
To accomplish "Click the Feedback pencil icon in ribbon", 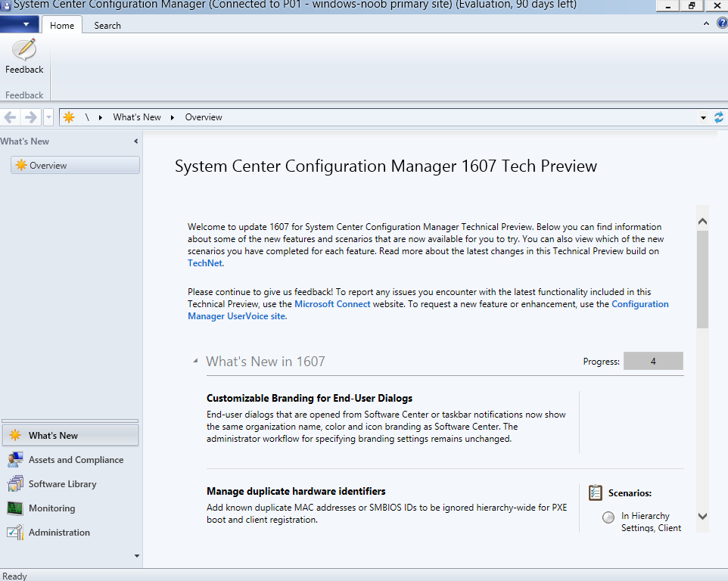I will 24,49.
